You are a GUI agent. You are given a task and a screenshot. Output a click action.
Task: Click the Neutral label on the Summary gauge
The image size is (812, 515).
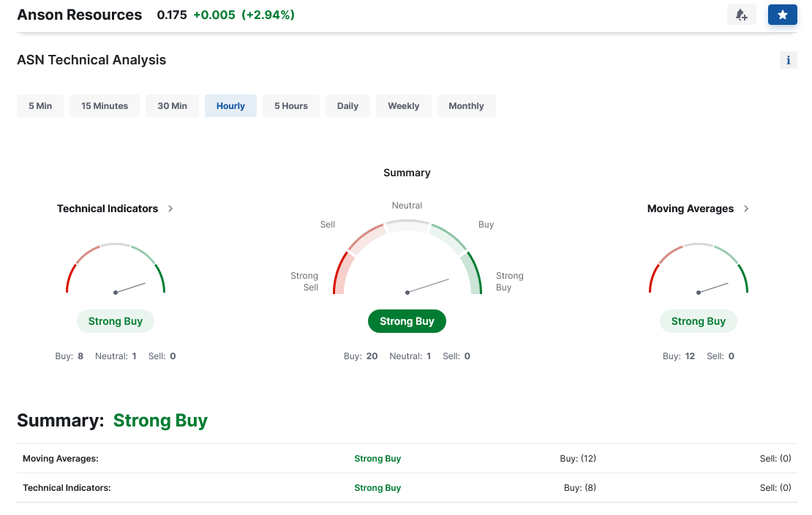pos(407,205)
